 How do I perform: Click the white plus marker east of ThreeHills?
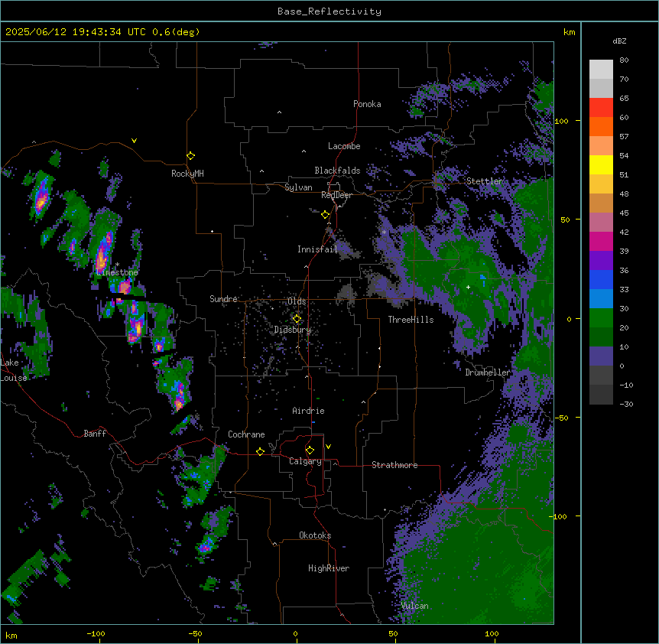tap(468, 287)
